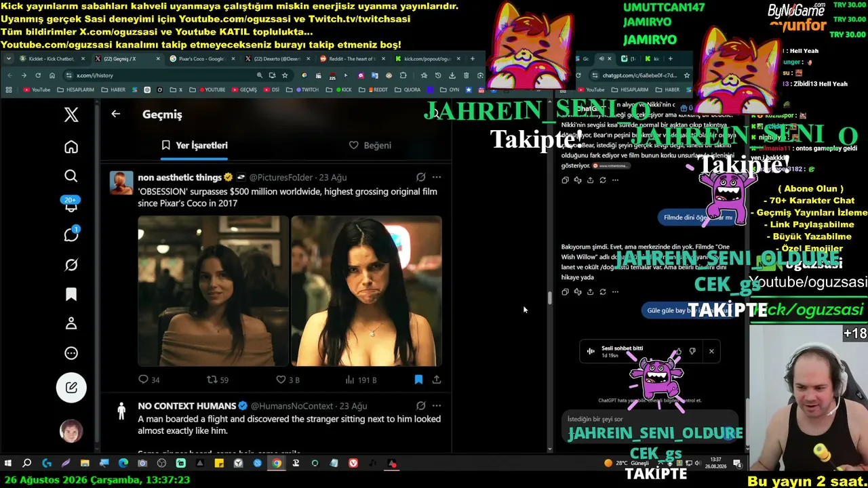
Task: Open File Explorer from the taskbar
Action: (85, 464)
